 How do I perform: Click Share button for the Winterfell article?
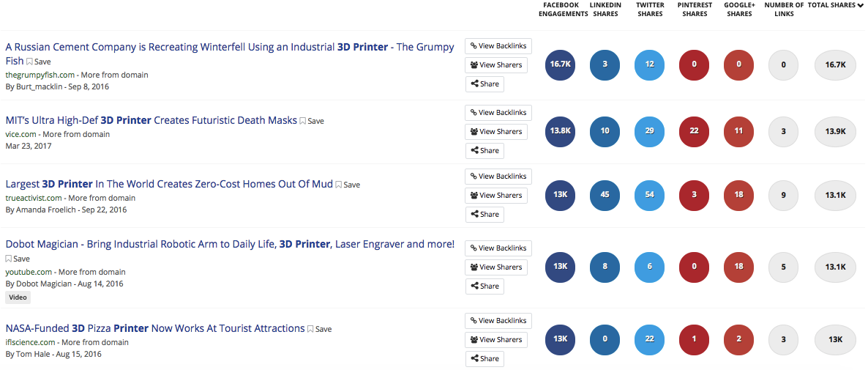484,84
